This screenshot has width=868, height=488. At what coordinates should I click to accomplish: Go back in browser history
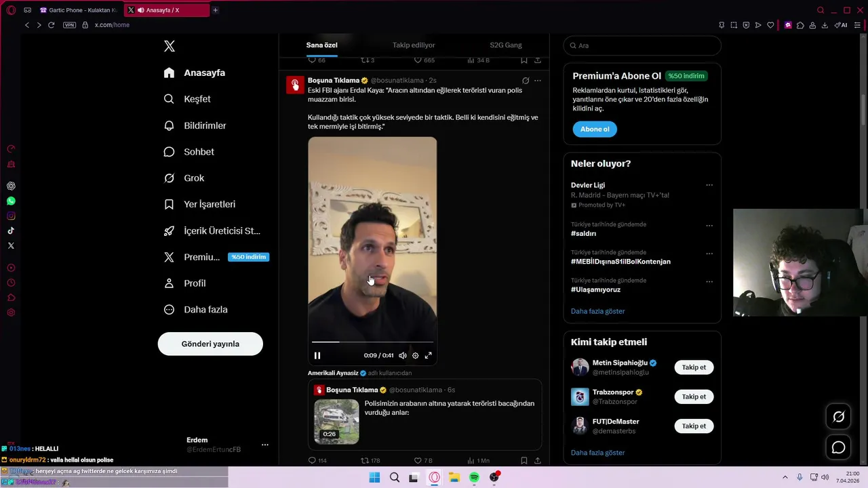(27, 25)
